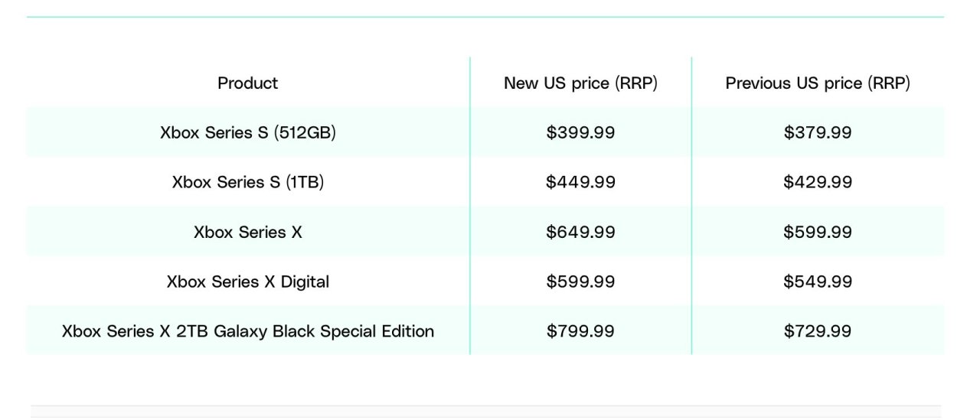Image resolution: width=980 pixels, height=420 pixels.
Task: Click the New US price (RRP) header
Action: pyautogui.click(x=580, y=83)
